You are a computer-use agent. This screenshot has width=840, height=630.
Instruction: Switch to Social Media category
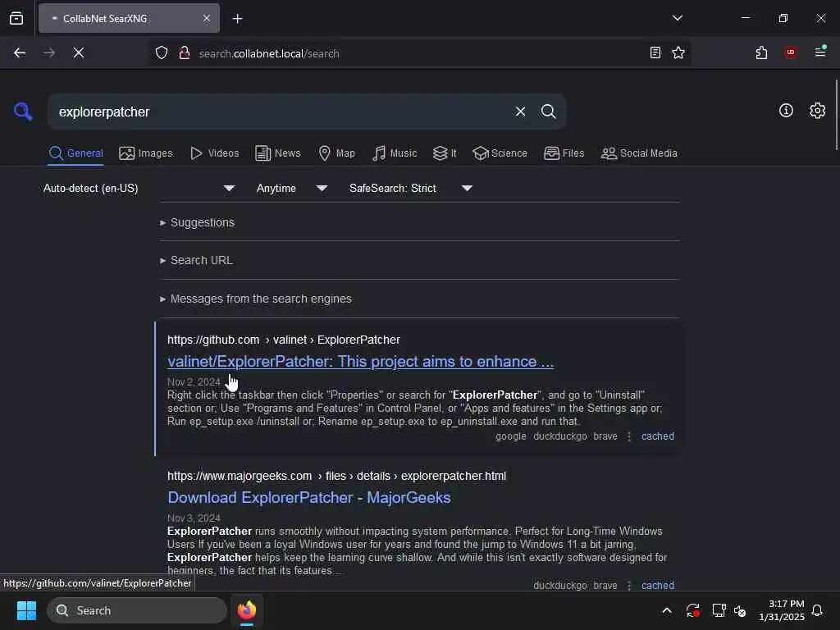coord(638,153)
